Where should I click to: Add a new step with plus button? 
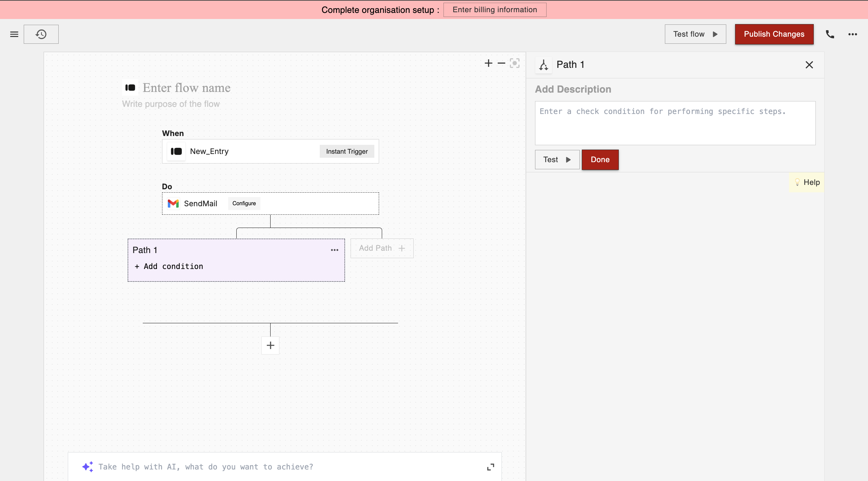(x=271, y=345)
